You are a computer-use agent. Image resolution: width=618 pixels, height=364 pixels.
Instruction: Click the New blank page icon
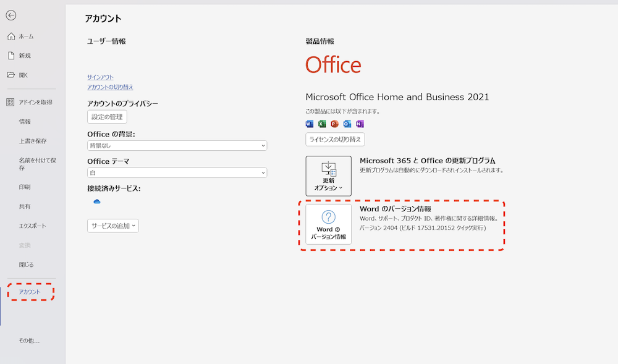coord(11,56)
